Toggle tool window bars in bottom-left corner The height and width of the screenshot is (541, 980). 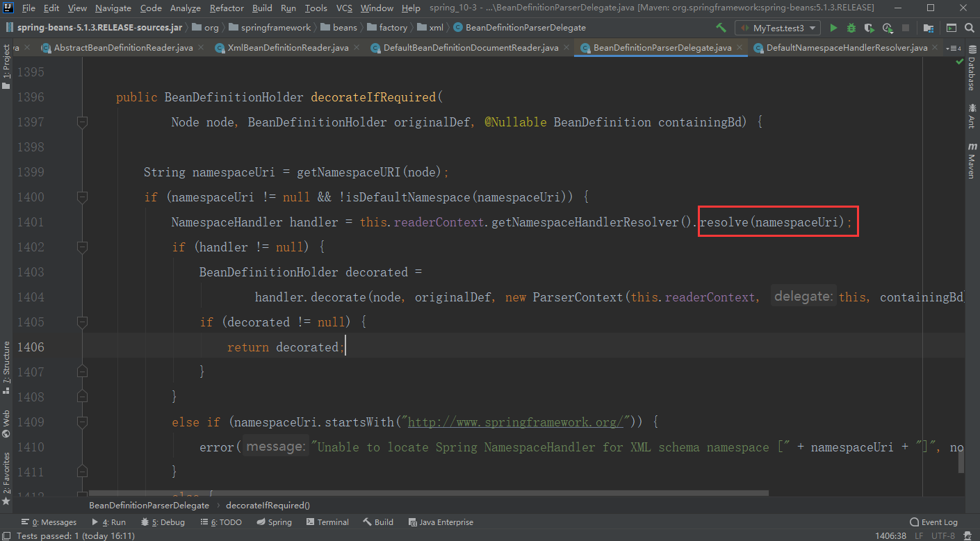pyautogui.click(x=6, y=535)
